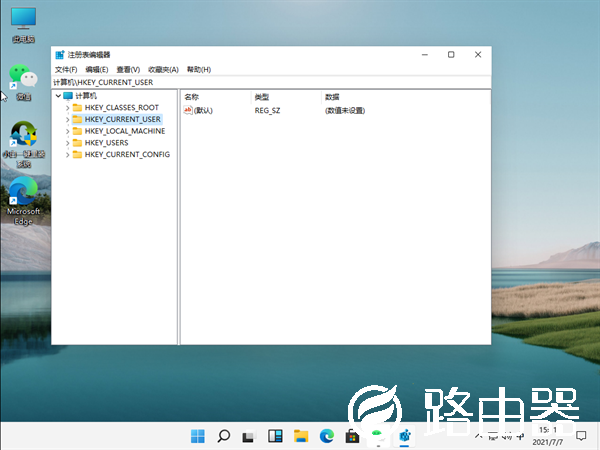Open File Explorer from the taskbar
600x450 pixels.
click(x=301, y=436)
